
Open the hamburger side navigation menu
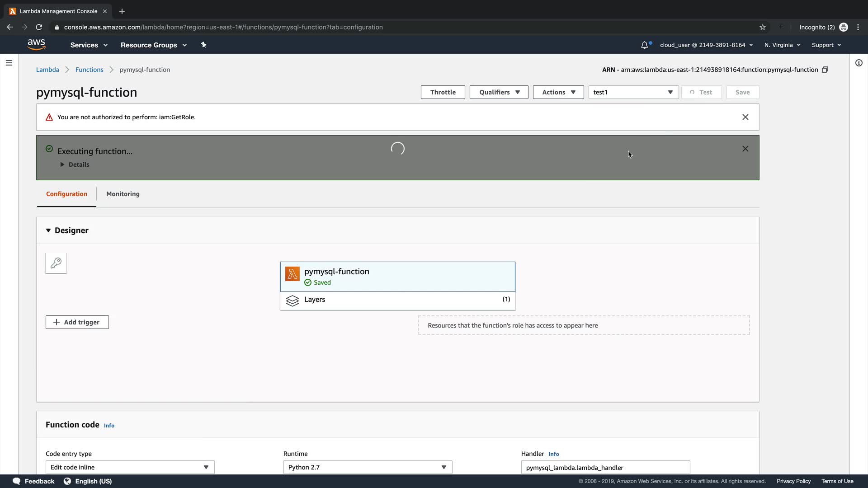click(9, 63)
